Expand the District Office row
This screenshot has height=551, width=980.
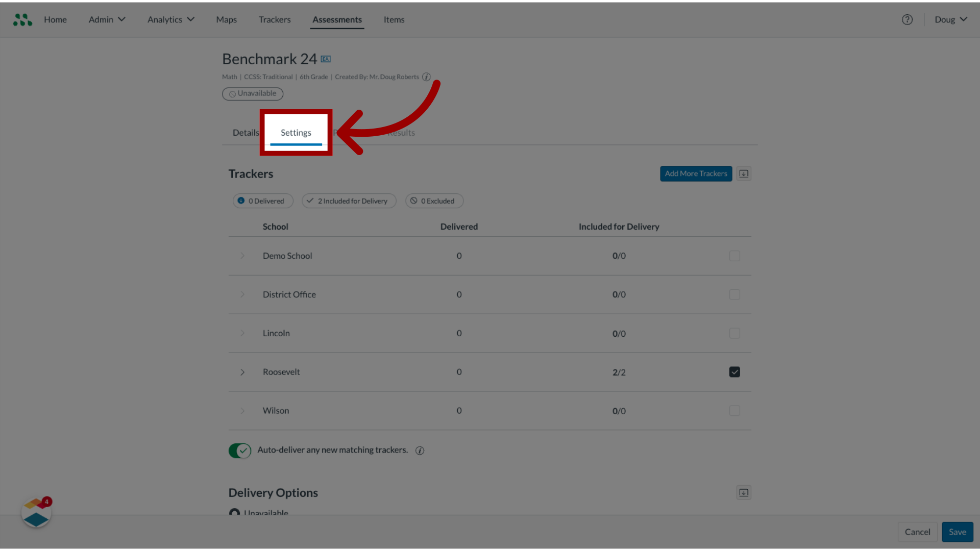[x=242, y=295]
